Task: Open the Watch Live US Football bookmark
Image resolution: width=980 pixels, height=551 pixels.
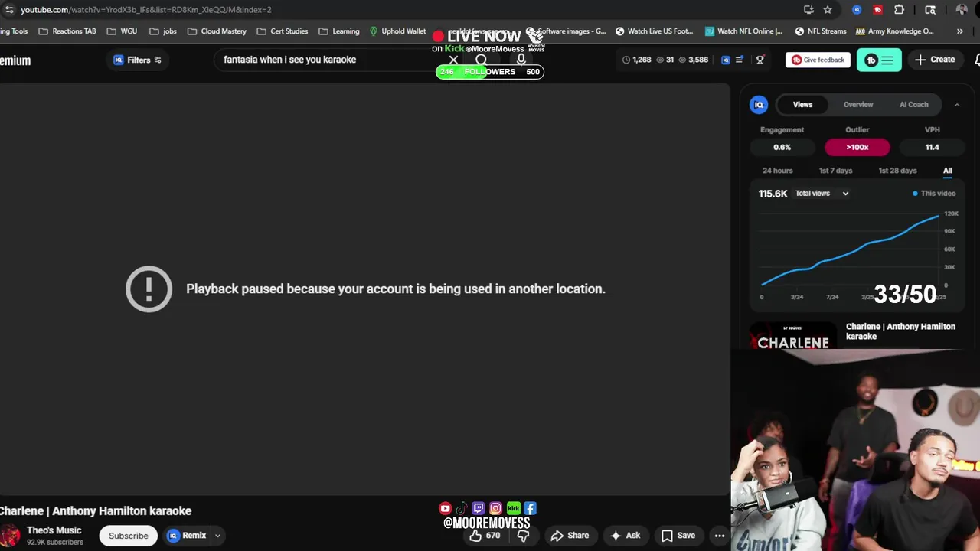Action: [654, 31]
